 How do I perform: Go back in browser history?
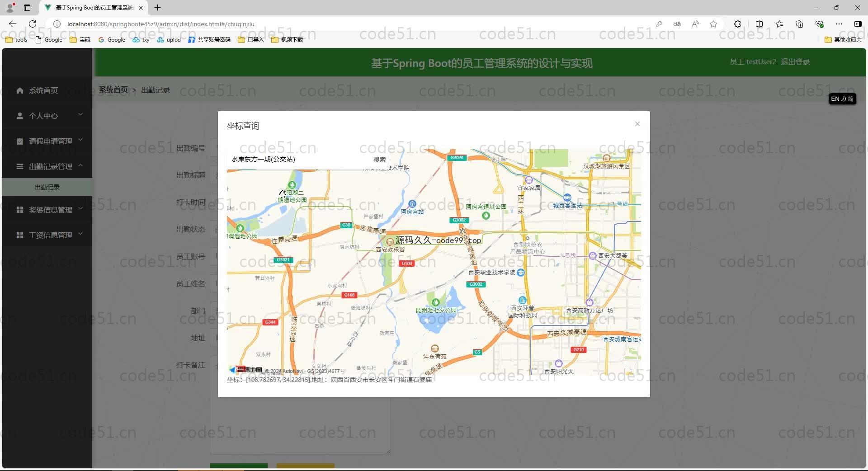tap(13, 24)
